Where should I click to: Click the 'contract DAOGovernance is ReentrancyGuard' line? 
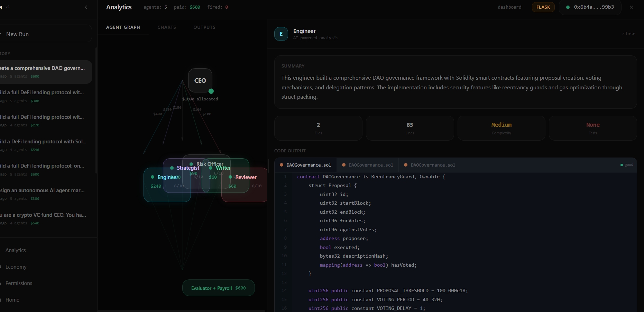(371, 177)
